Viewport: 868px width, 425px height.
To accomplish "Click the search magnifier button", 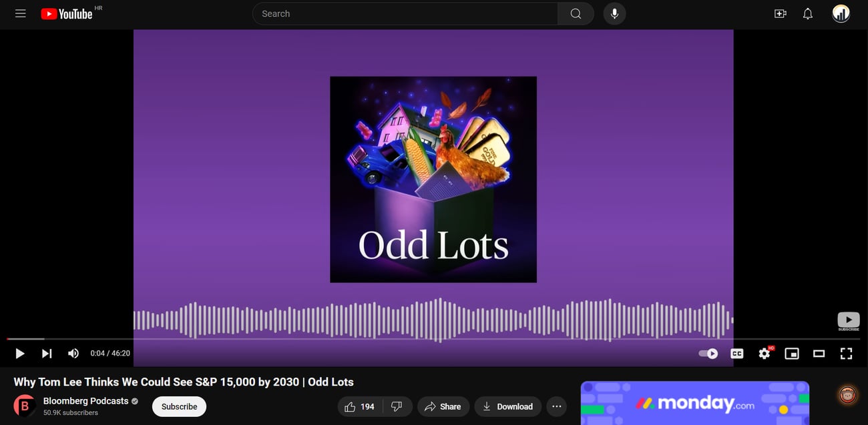I will (576, 13).
